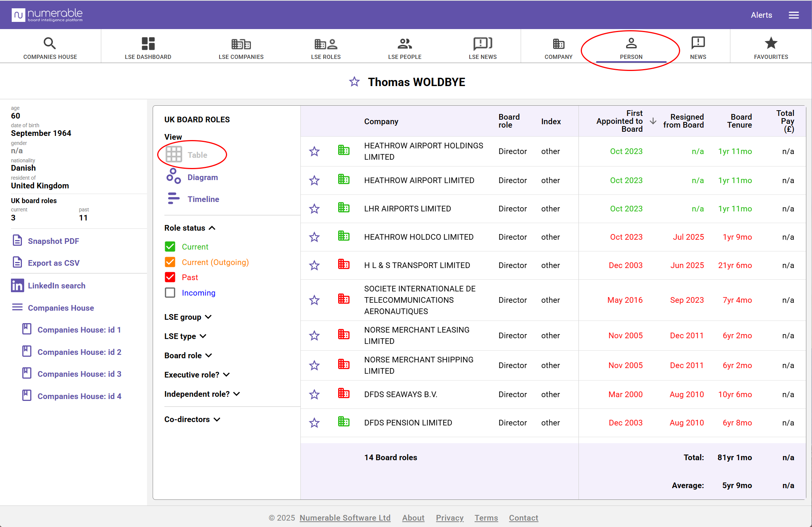The image size is (812, 527).
Task: Star the HEATHROW AIRPORT LIMITED row
Action: pos(314,180)
